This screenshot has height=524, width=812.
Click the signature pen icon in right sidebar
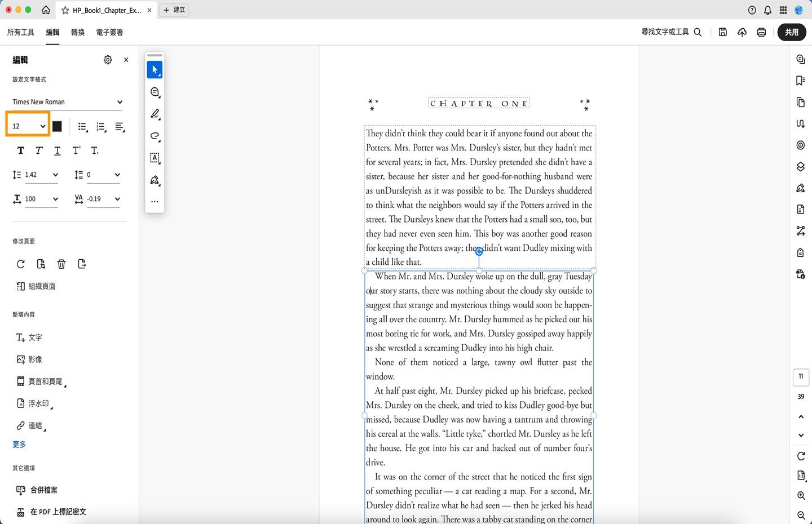800,188
